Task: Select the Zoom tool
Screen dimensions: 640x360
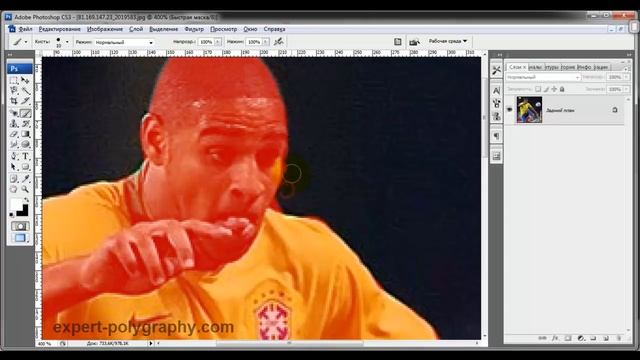Action: 25,189
